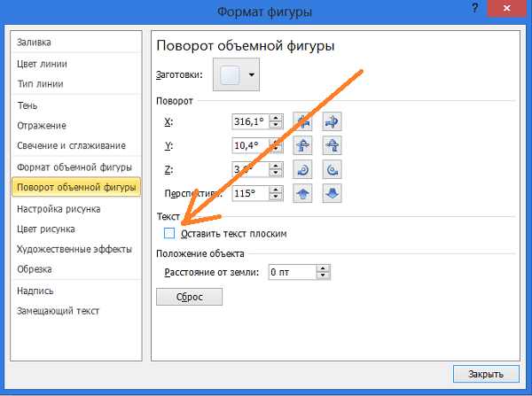
Task: Click the first rotate-up button in Y row
Action: [303, 145]
